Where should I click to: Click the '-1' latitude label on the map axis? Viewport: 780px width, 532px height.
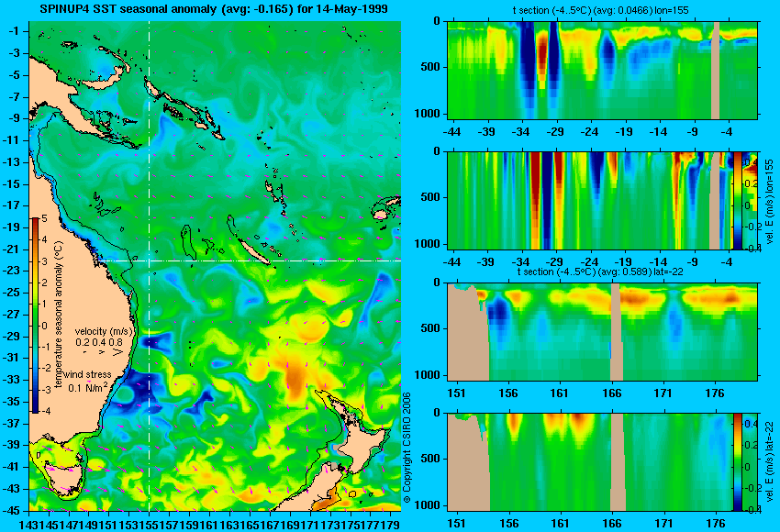coord(15,31)
